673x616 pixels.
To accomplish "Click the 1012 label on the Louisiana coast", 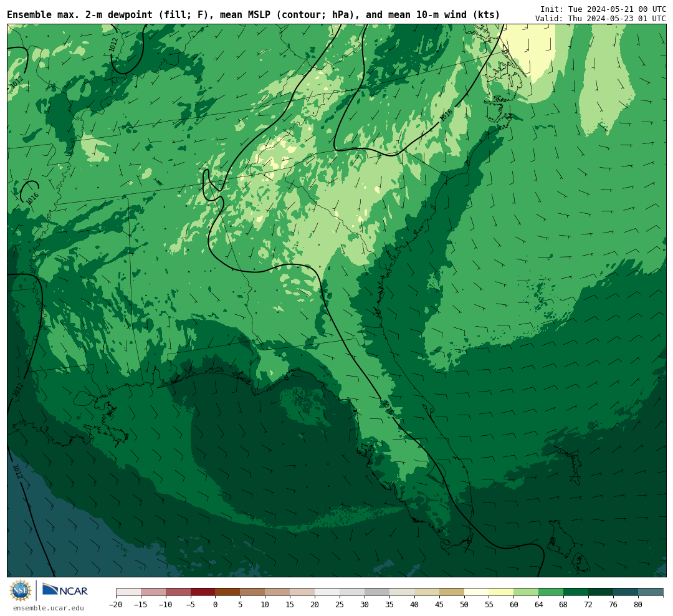I will tap(17, 390).
